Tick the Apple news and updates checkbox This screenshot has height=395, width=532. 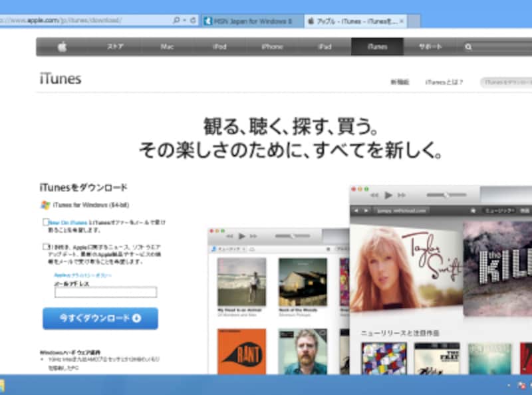point(46,246)
